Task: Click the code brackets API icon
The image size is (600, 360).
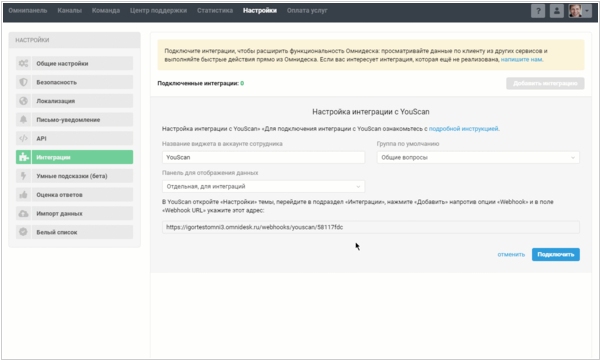Action: click(24, 138)
